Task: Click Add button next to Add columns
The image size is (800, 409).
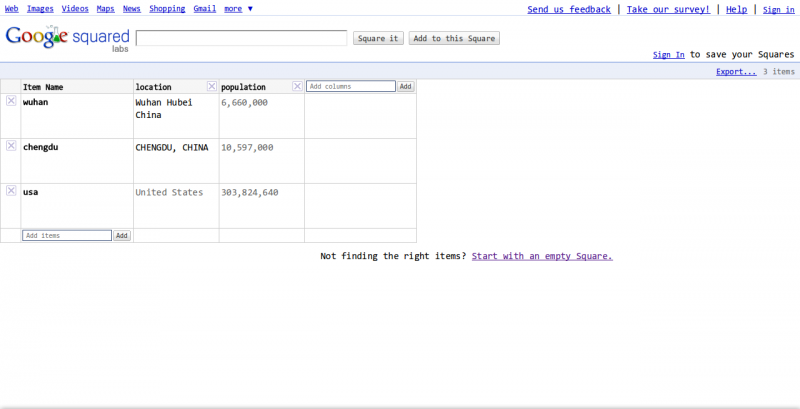Action: [x=406, y=86]
